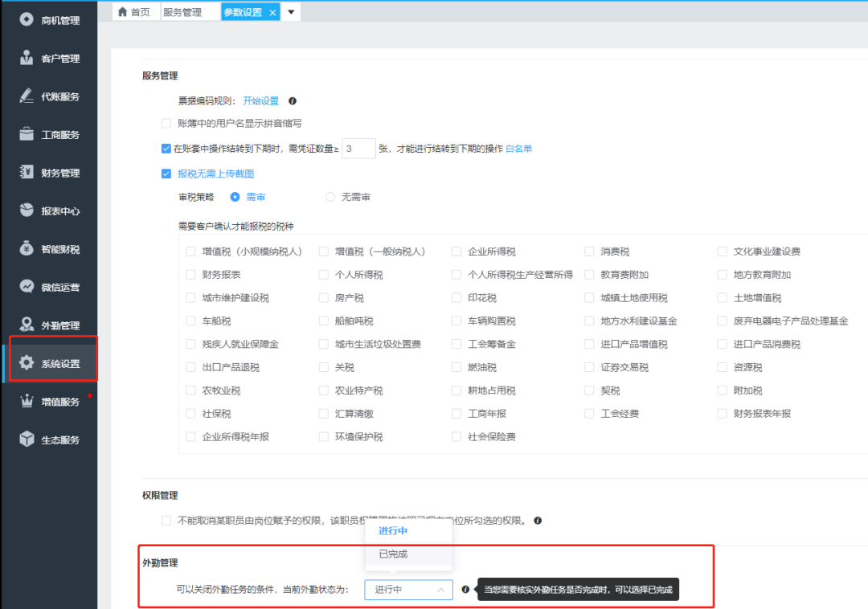This screenshot has width=868, height=609.
Task: Click the 凭证数量 input field
Action: coord(358,149)
